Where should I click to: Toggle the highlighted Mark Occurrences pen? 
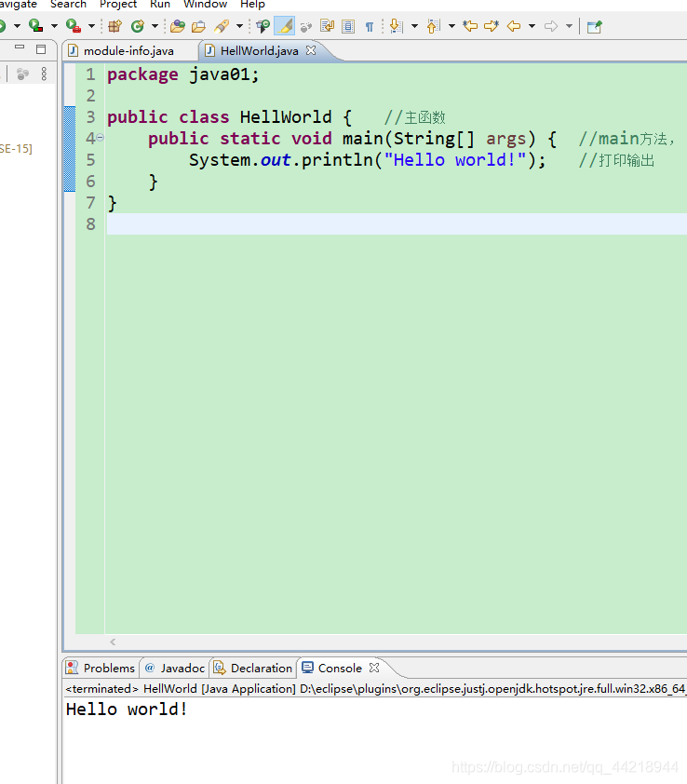tap(284, 26)
